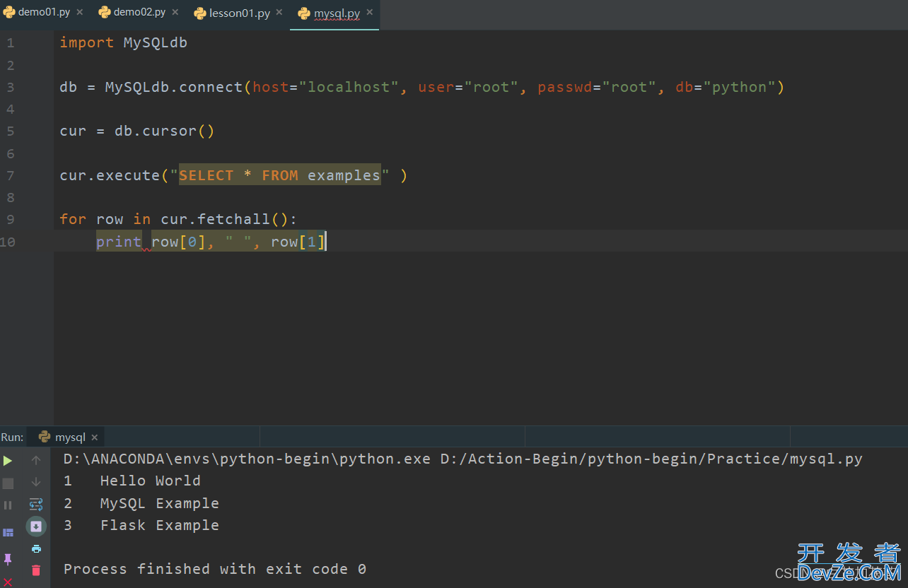
Task: Click 'import MySQLdb' on line 1
Action: (x=123, y=42)
